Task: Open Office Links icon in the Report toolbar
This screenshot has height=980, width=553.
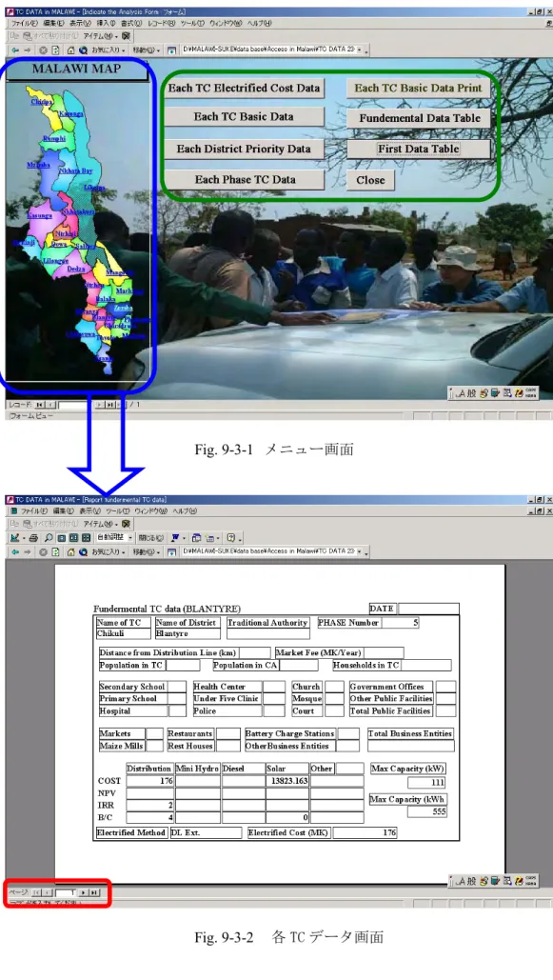Action: coord(176,537)
